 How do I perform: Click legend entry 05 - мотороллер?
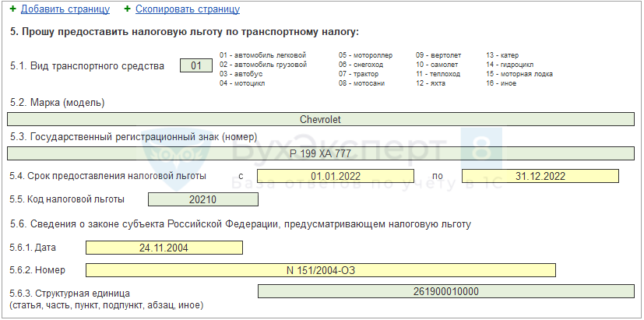[365, 55]
